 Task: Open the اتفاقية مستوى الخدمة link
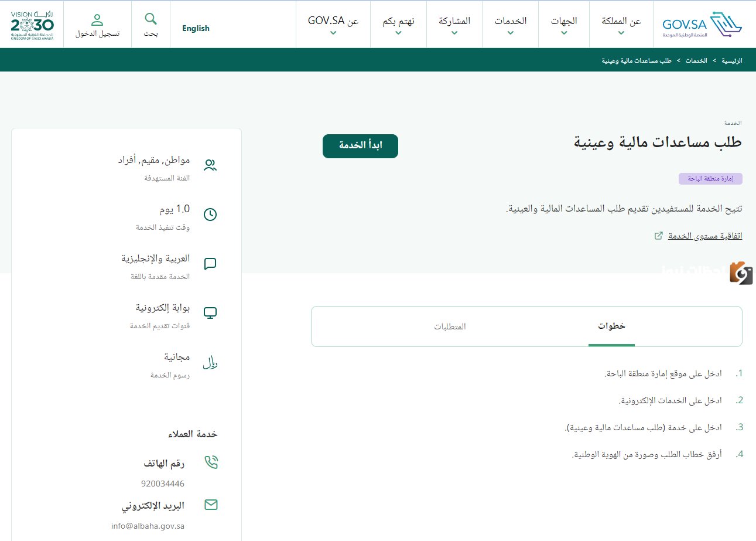click(x=704, y=235)
